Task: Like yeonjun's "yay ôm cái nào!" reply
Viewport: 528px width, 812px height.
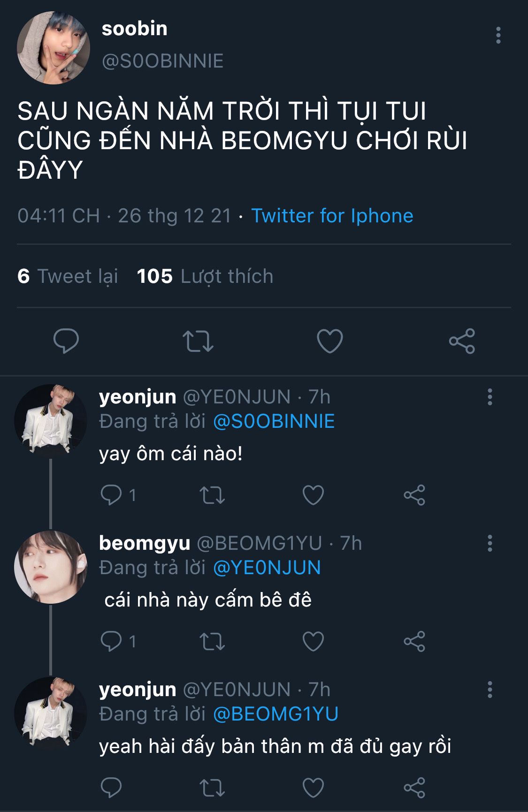Action: tap(313, 495)
